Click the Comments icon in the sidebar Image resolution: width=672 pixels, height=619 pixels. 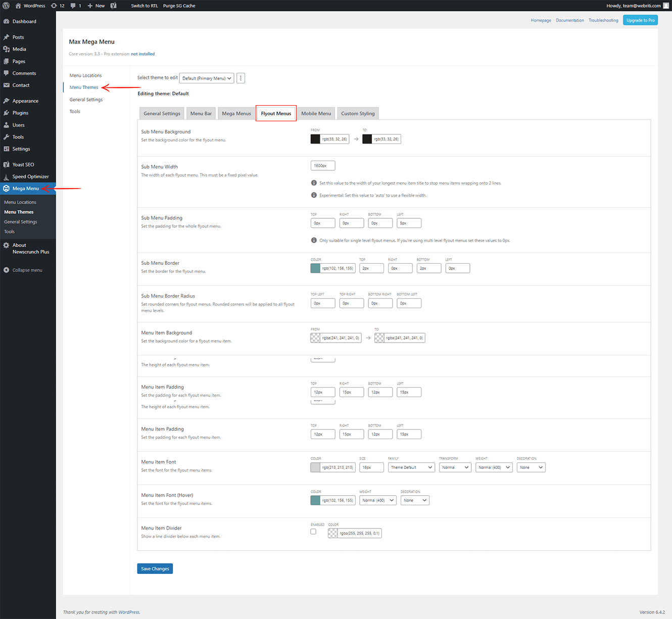click(x=7, y=73)
